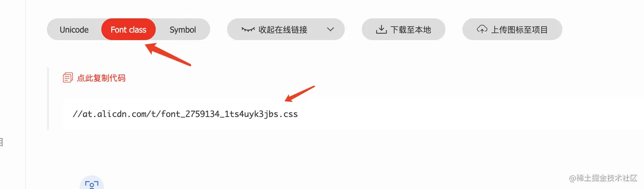The image size is (644, 189).
Task: Choose 下载至本地 to download locally
Action: 411,30
